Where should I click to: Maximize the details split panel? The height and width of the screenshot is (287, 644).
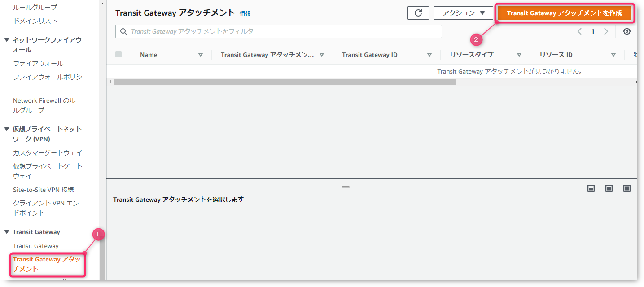(627, 188)
